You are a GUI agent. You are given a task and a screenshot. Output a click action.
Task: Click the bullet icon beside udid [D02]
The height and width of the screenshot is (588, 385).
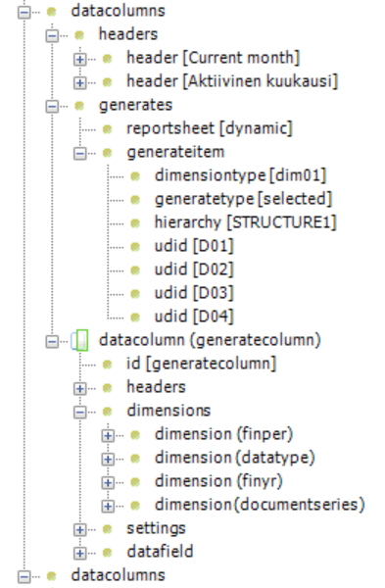tap(135, 270)
